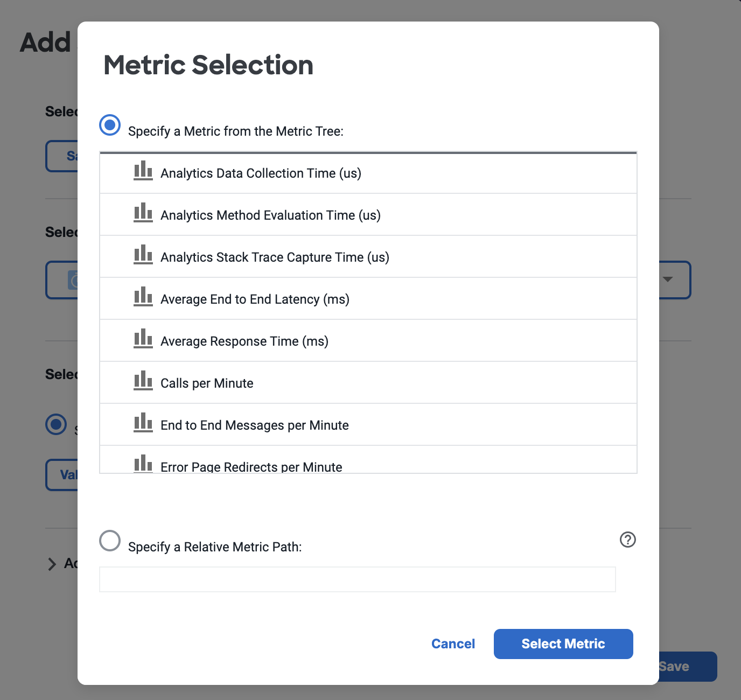Viewport: 741px width, 700px height.
Task: Open the help question mark icon
Action: (628, 540)
